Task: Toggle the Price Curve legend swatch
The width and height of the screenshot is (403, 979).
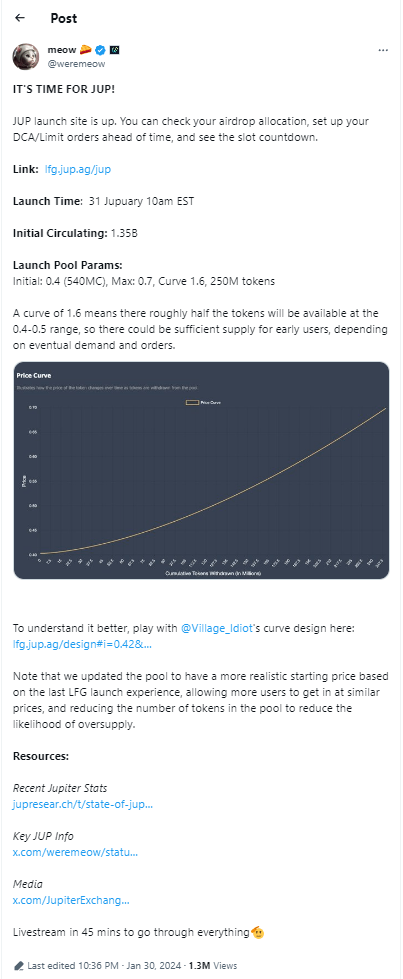Action: [192, 403]
